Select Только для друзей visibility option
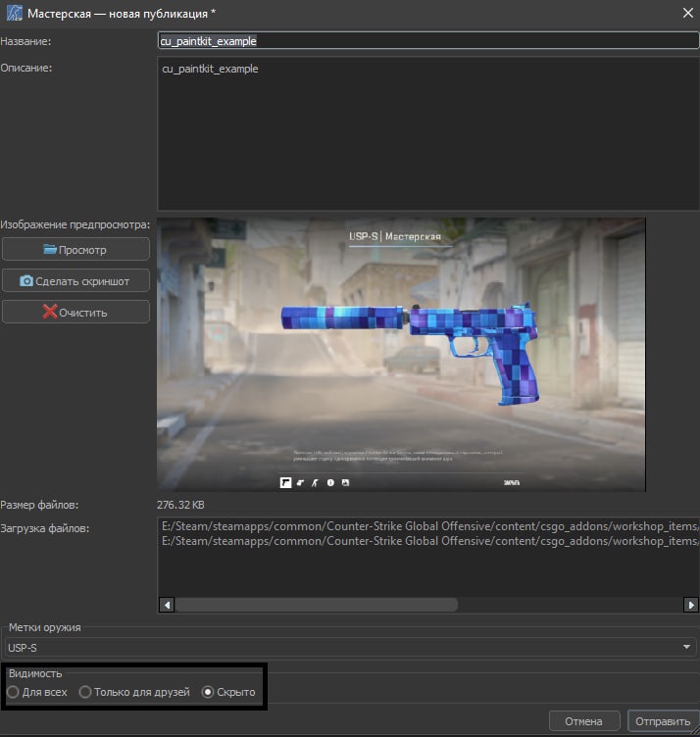Image resolution: width=700 pixels, height=737 pixels. click(135, 692)
